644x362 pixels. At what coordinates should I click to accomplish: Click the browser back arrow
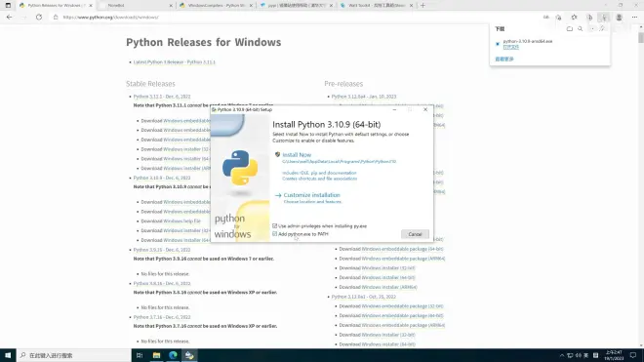tap(9, 18)
